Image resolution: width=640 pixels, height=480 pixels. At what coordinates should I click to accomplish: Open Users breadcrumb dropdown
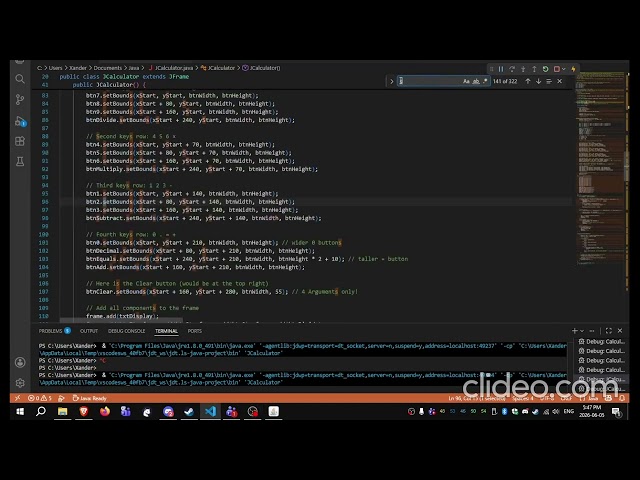(x=56, y=68)
